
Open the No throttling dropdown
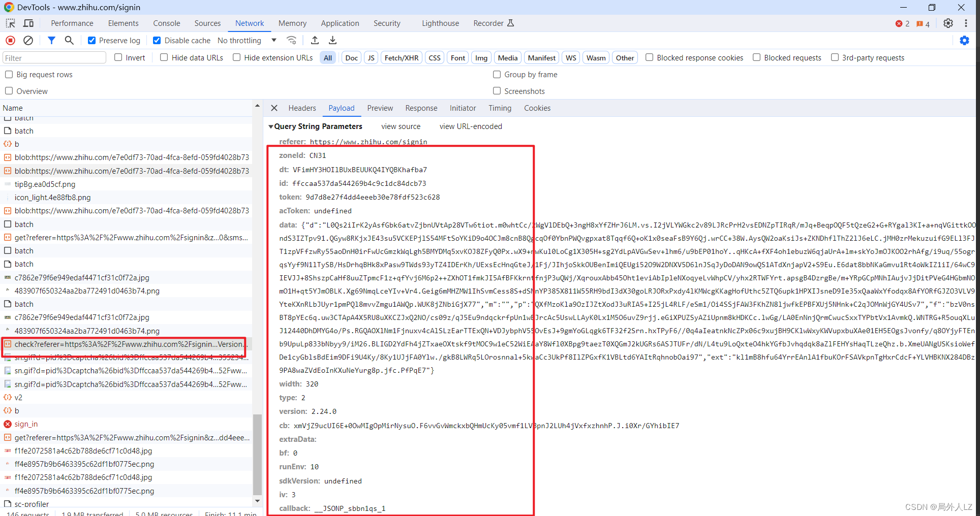point(247,41)
